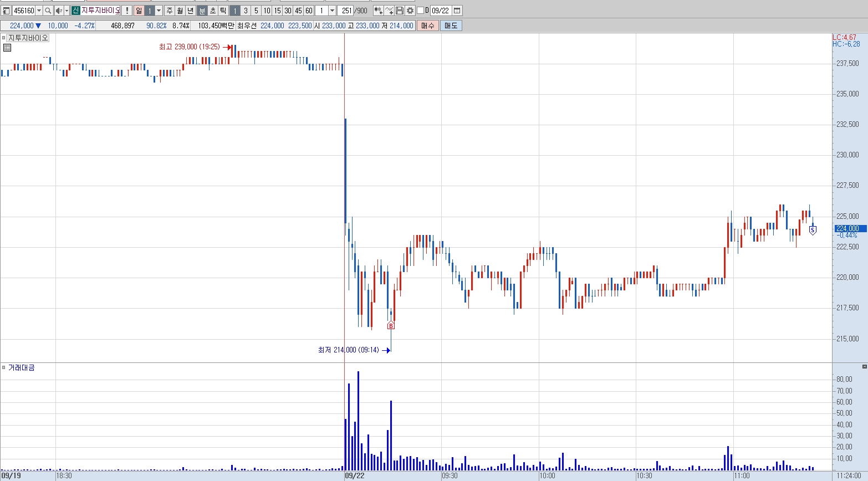Click the 최고 239,000 (19:25) annotation
This screenshot has width=868, height=481.
(x=189, y=47)
